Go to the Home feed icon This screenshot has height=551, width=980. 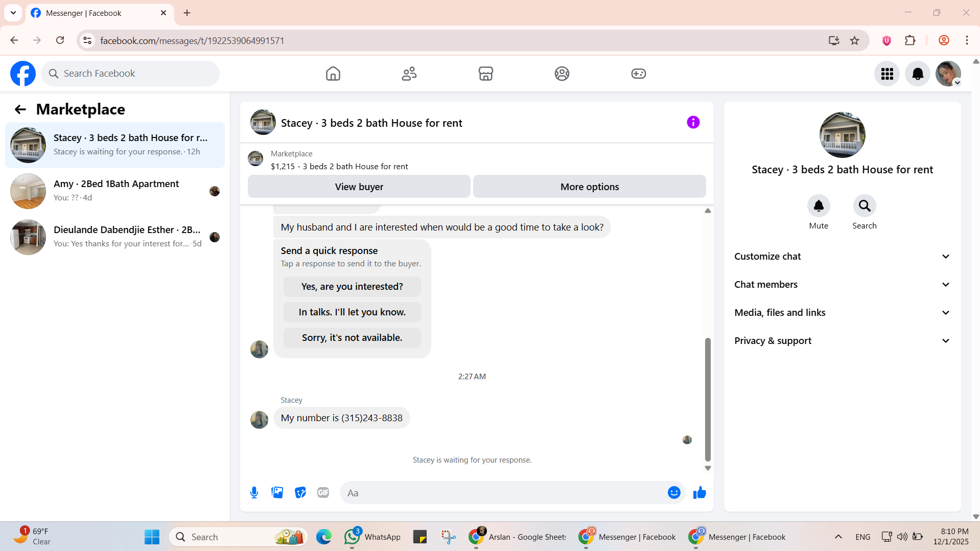tap(333, 74)
